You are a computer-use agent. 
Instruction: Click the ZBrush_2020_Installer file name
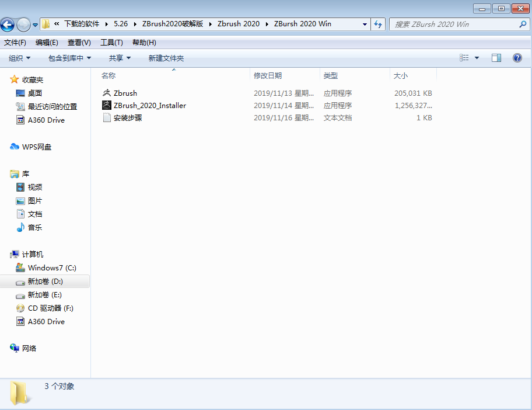click(149, 106)
